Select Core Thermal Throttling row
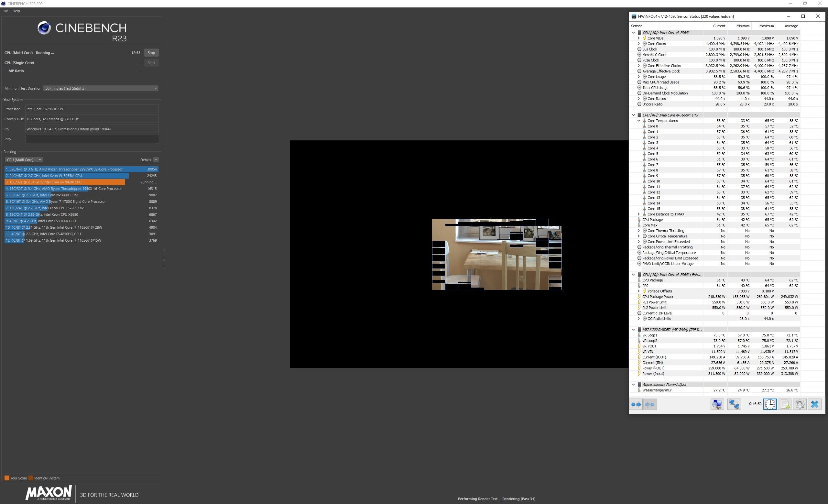The width and height of the screenshot is (828, 504). 714,231
